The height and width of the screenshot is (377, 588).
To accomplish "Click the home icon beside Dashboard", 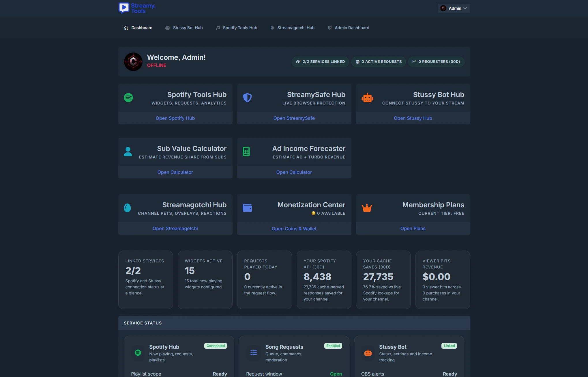I will tap(126, 28).
